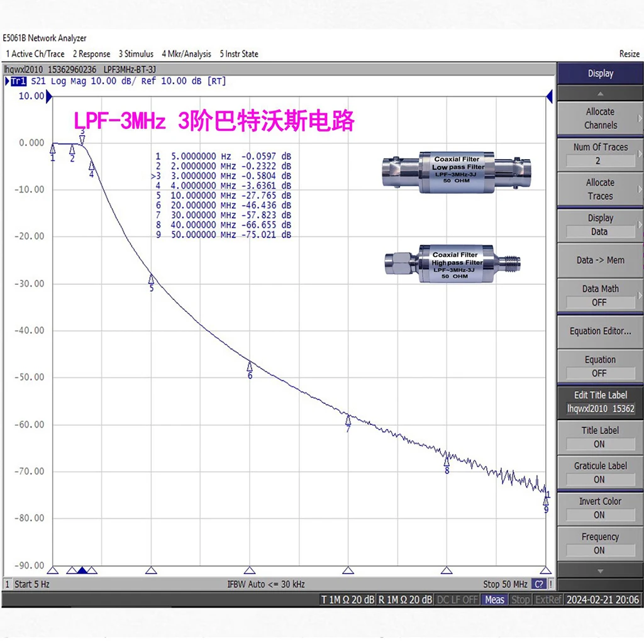The width and height of the screenshot is (644, 644).
Task: Select marker 8 on the trace
Action: (x=447, y=460)
